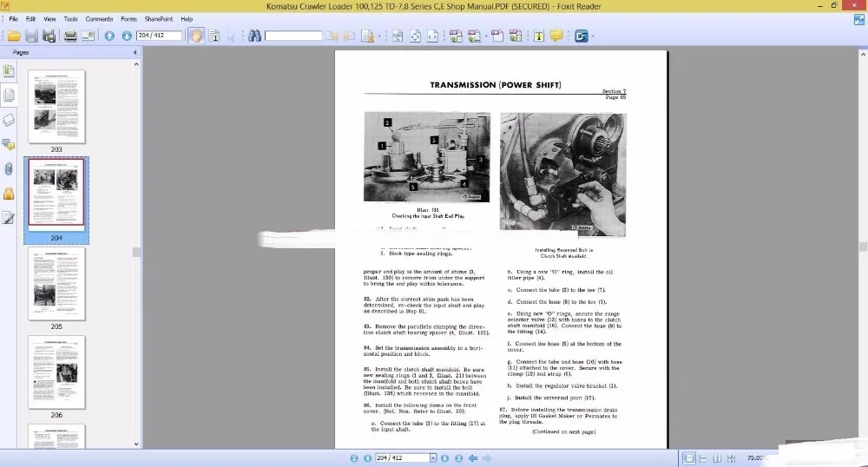Image resolution: width=868 pixels, height=467 pixels.
Task: Click the Typewriter tool icon
Action: [x=539, y=36]
